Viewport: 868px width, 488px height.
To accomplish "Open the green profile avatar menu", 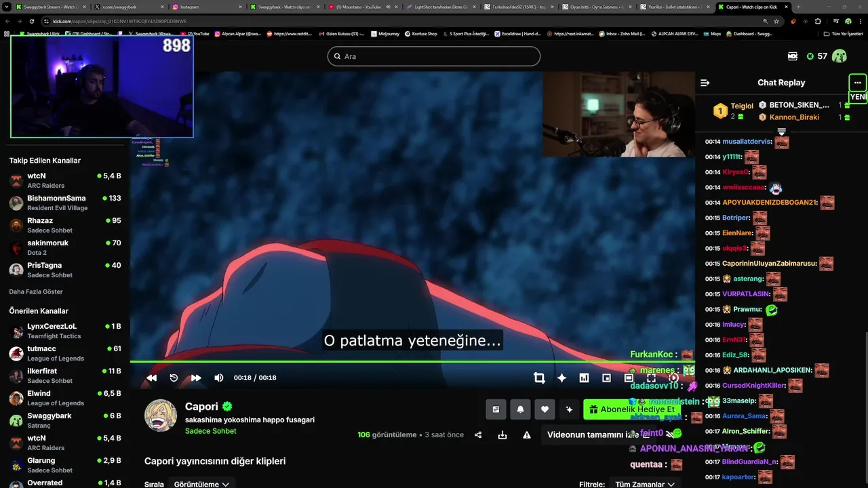I will pos(840,56).
